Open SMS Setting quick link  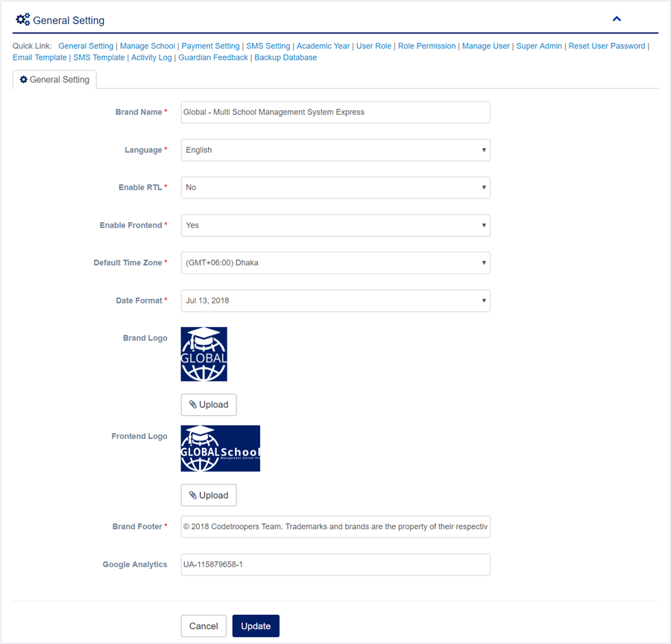(x=268, y=45)
